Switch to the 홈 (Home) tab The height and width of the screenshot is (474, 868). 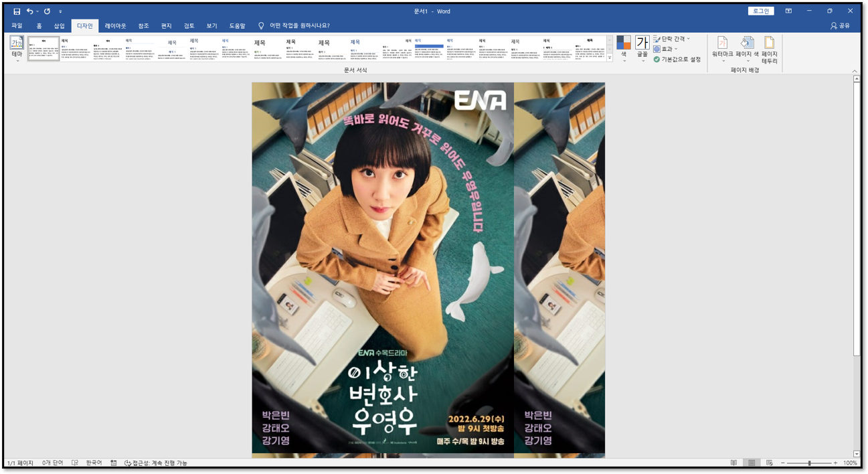(39, 26)
